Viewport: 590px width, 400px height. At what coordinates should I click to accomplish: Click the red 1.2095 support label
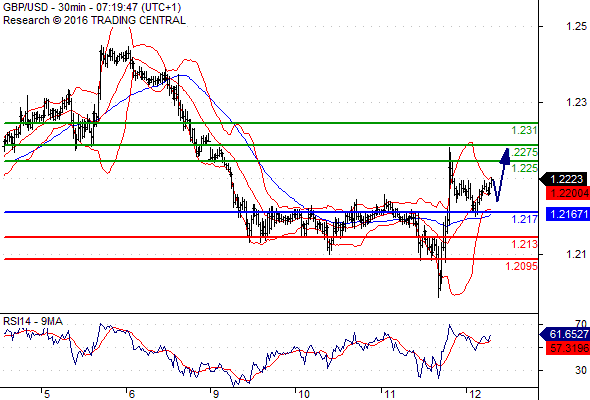(x=521, y=266)
